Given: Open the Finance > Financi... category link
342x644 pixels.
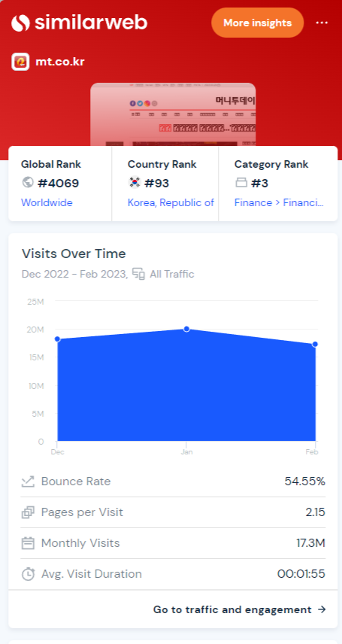Looking at the screenshot, I should (x=279, y=202).
